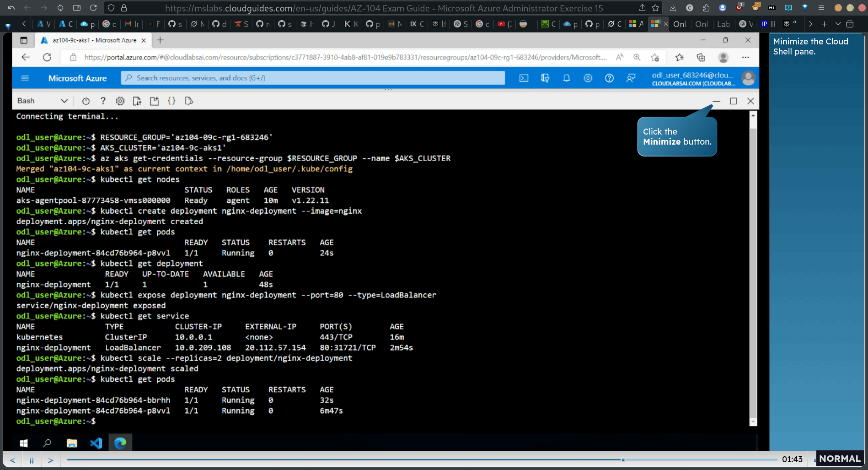Close the Cloud Shell pane
This screenshot has width=868, height=470.
[750, 101]
